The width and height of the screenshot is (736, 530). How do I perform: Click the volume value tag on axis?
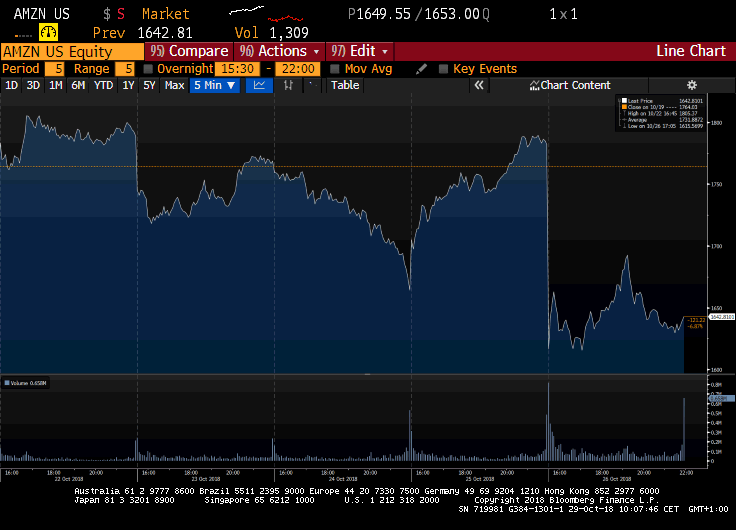click(722, 399)
